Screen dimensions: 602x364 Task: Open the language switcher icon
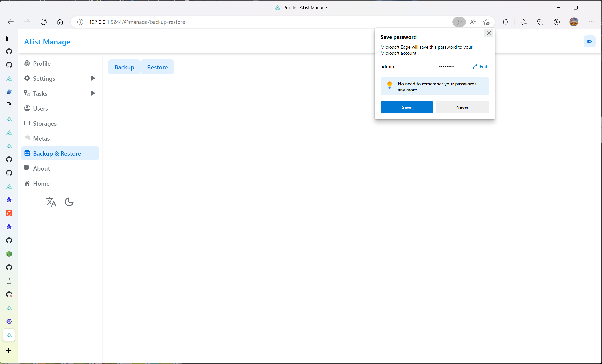tap(51, 202)
